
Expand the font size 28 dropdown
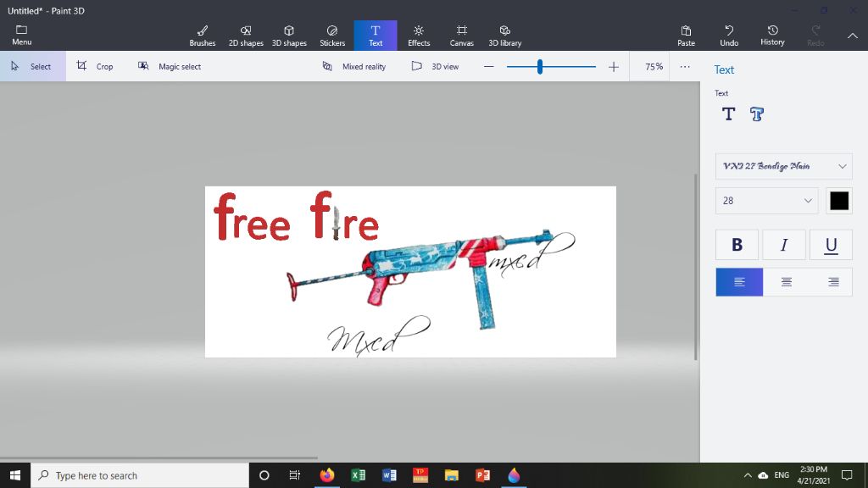tap(766, 201)
